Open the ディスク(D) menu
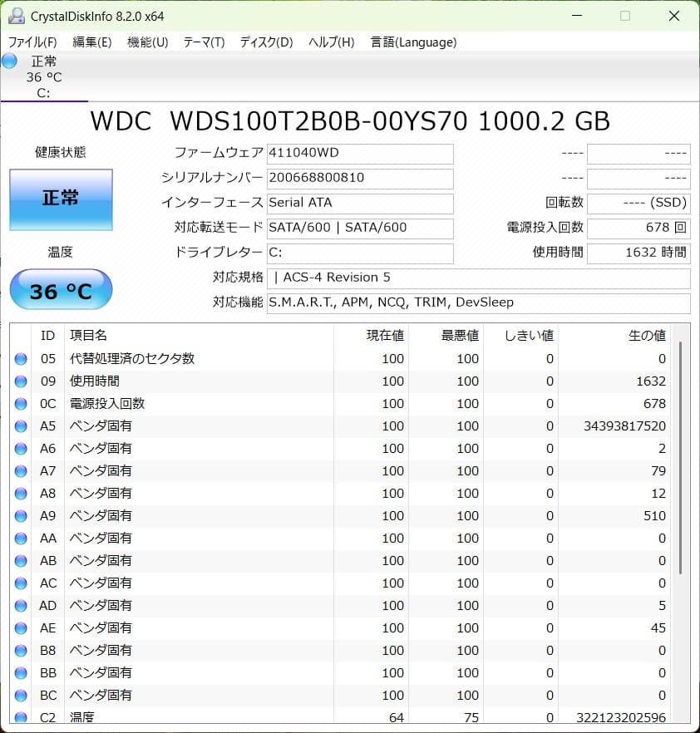Image resolution: width=700 pixels, height=733 pixels. tap(267, 42)
